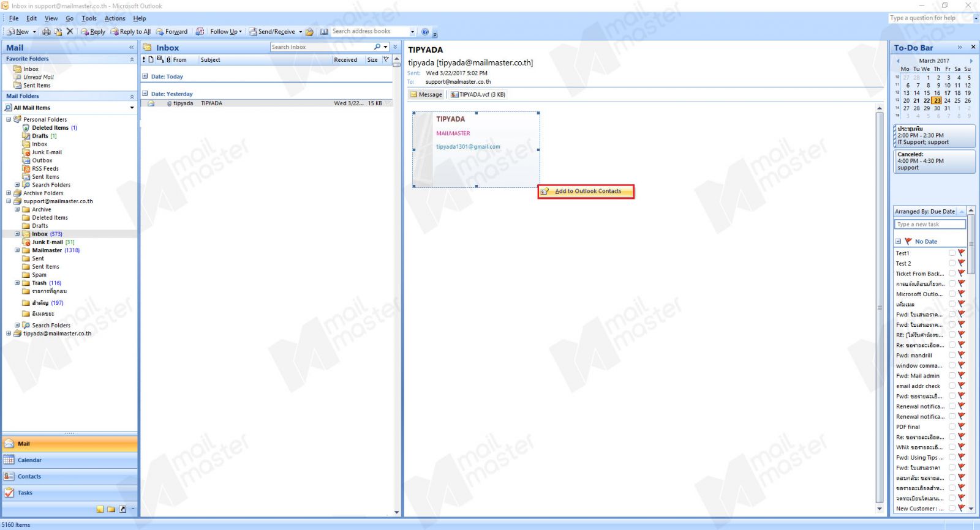Viewport: 980px width, 530px height.
Task: Minimize the To-Do Bar with chevron
Action: point(960,47)
